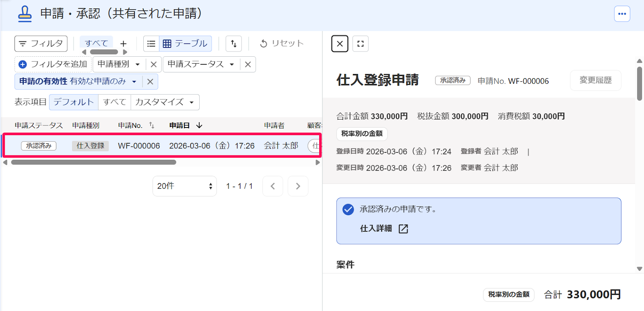Expand detail panel to fullscreen
Image resolution: width=644 pixels, height=311 pixels.
point(361,43)
